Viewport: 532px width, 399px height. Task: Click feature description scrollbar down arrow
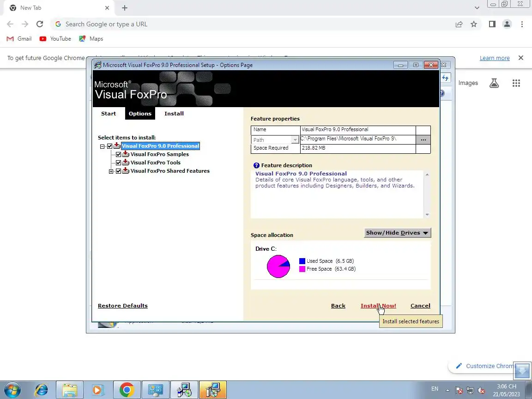point(427,214)
